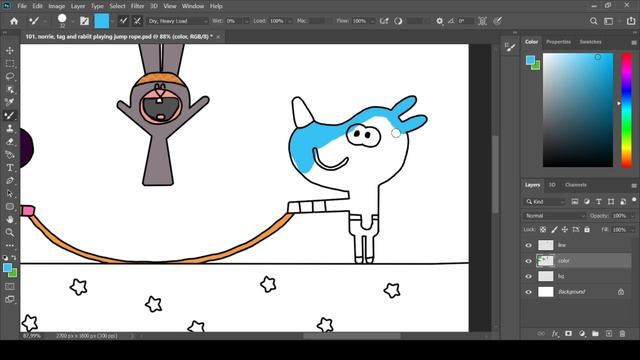Open the Filter menu
The width and height of the screenshot is (640, 360).
pos(137,6)
